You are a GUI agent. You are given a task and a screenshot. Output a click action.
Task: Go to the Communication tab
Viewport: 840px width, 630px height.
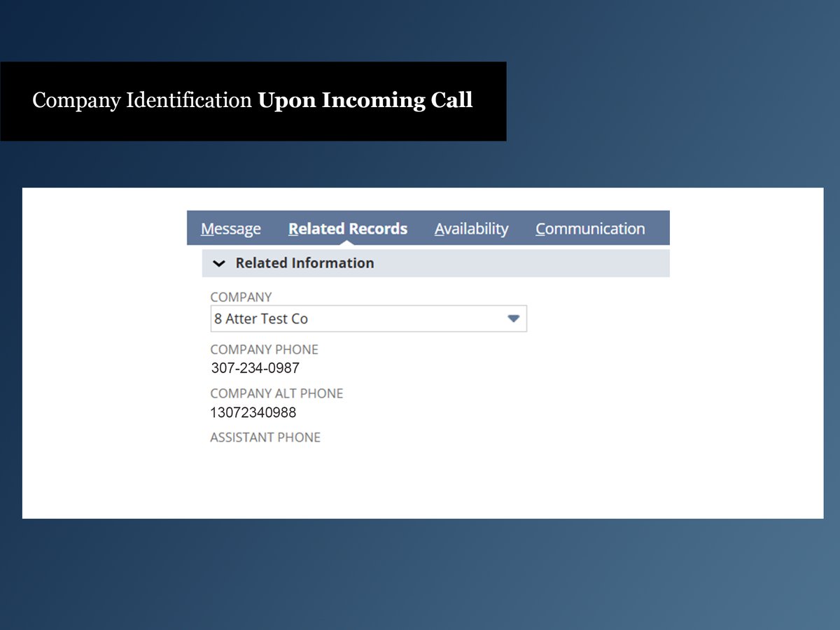coord(589,229)
